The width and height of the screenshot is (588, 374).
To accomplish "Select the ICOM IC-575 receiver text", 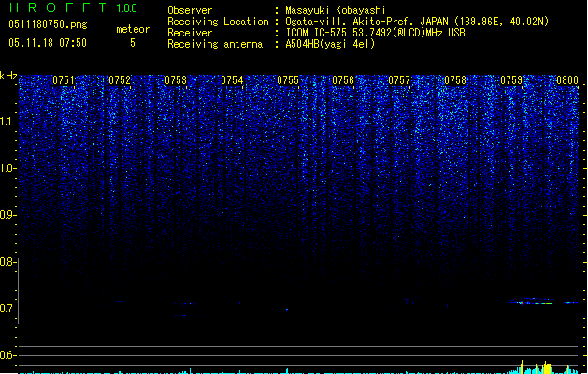I will tap(376, 33).
